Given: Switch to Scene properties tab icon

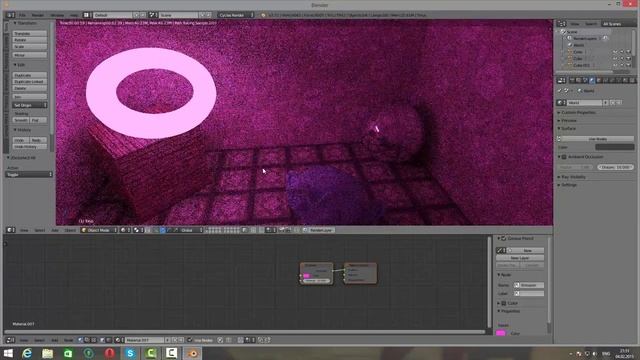Looking at the screenshot, I should tap(585, 80).
